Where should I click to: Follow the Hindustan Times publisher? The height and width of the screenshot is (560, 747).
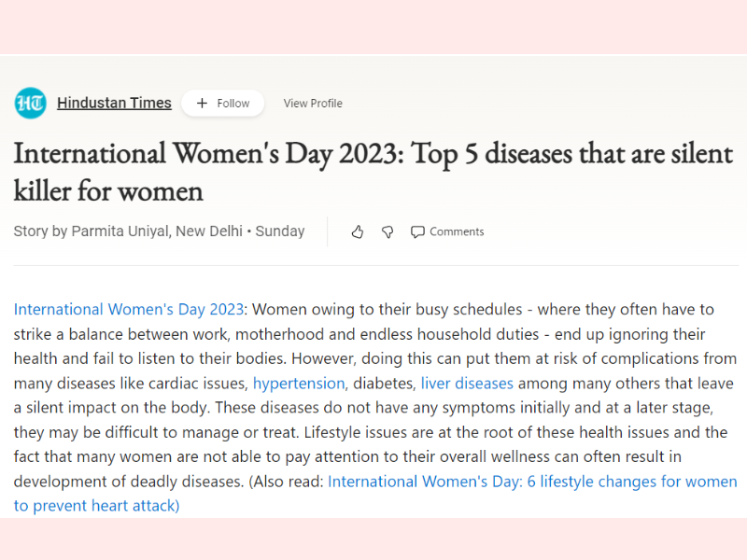point(223,103)
